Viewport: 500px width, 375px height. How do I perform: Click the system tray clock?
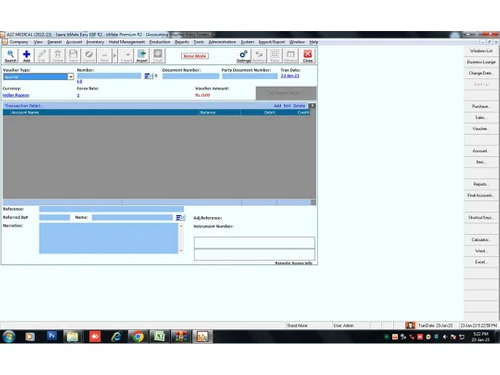pyautogui.click(x=481, y=337)
